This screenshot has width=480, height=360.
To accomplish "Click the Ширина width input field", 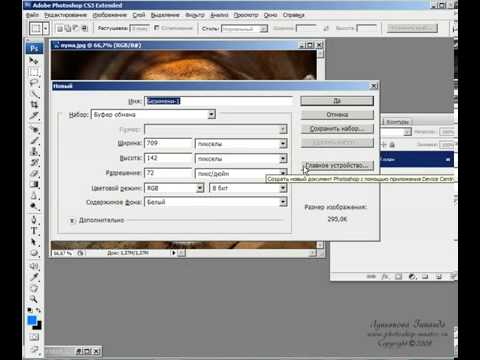I will tap(168, 143).
